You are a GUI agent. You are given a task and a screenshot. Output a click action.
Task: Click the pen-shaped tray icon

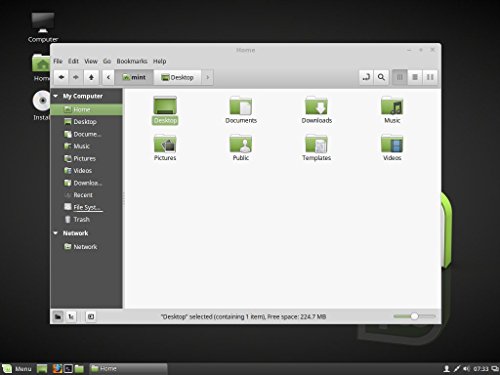tap(457, 368)
